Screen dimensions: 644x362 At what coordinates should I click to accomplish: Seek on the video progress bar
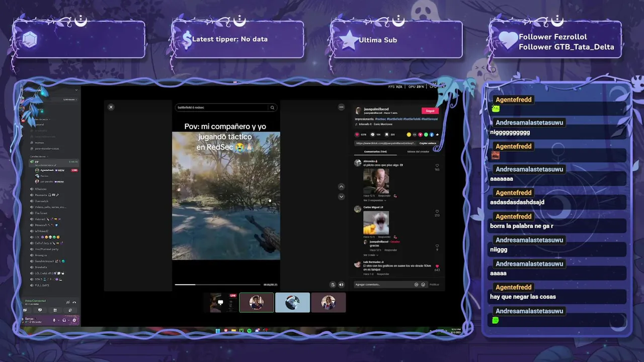219,285
